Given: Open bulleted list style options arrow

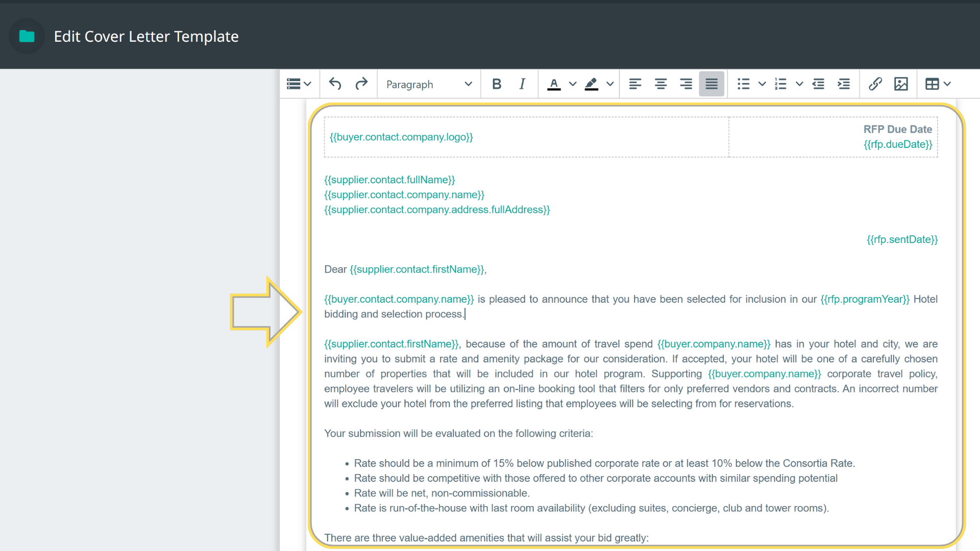Looking at the screenshot, I should [x=762, y=84].
